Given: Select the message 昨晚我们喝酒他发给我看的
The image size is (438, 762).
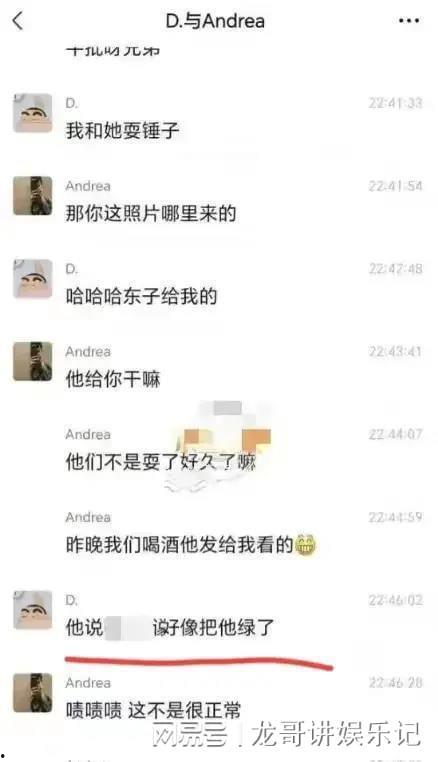Looking at the screenshot, I should click(x=179, y=545).
